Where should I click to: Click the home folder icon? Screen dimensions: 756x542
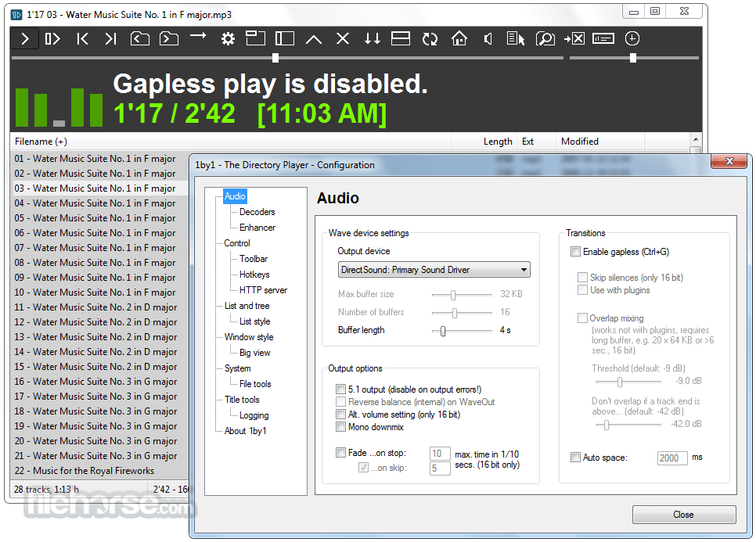coord(459,38)
